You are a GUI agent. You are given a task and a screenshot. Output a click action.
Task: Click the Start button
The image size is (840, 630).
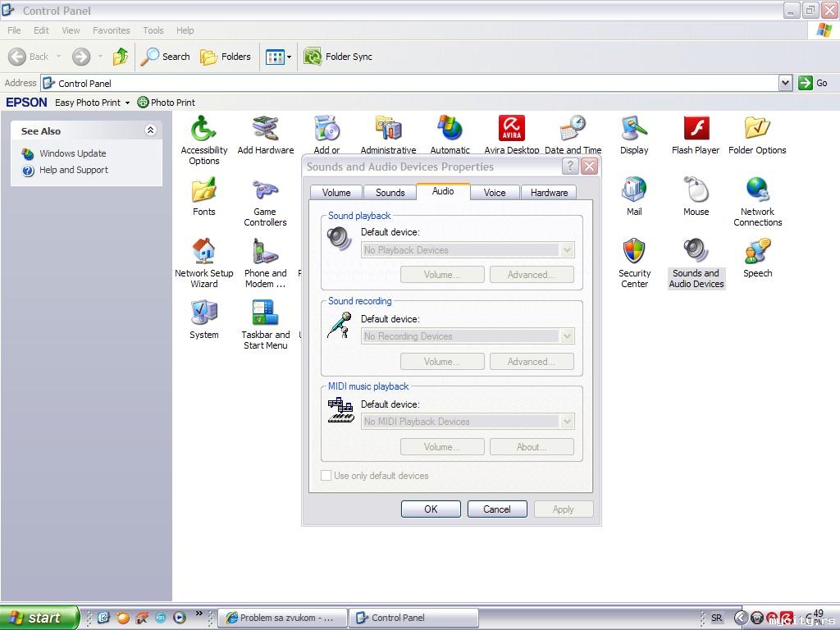point(39,618)
